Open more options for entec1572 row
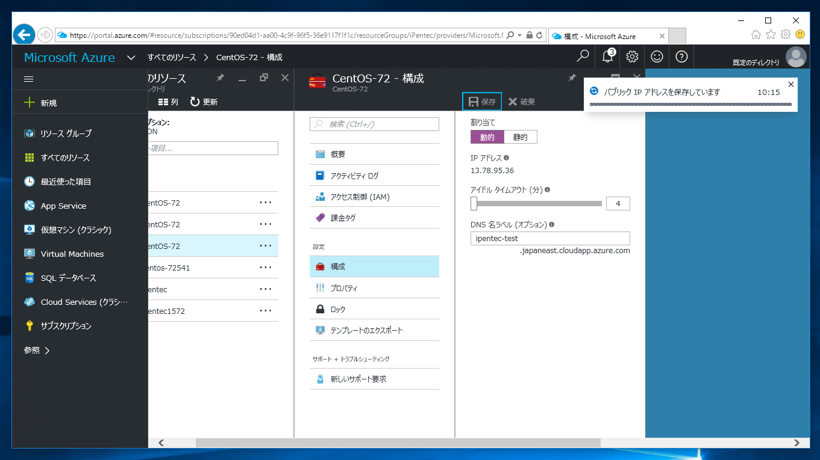 pos(266,310)
